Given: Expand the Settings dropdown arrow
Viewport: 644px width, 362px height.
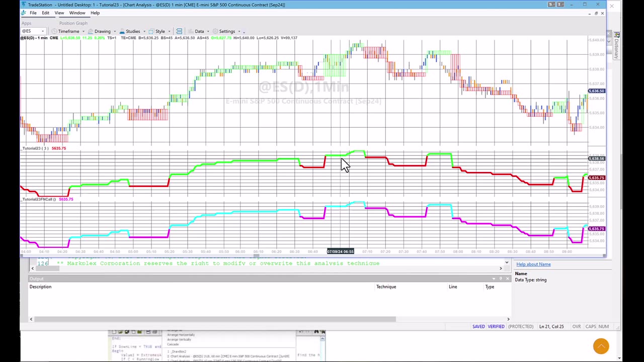Looking at the screenshot, I should [x=239, y=31].
